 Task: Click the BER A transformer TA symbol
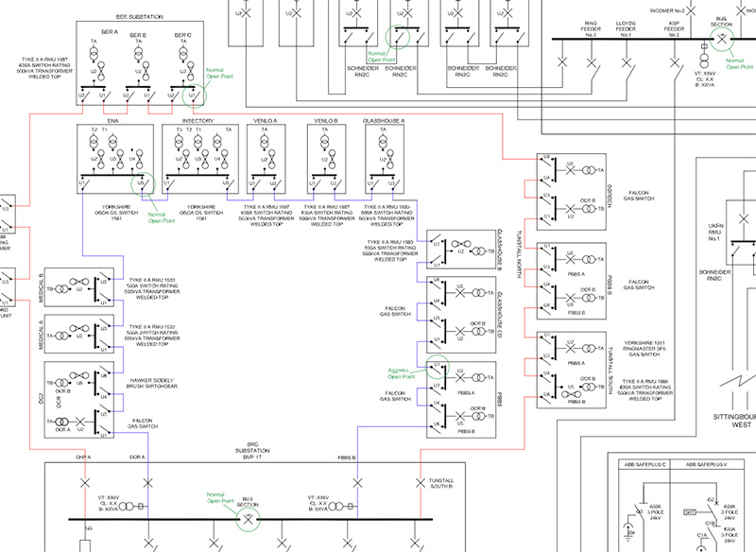[x=94, y=54]
